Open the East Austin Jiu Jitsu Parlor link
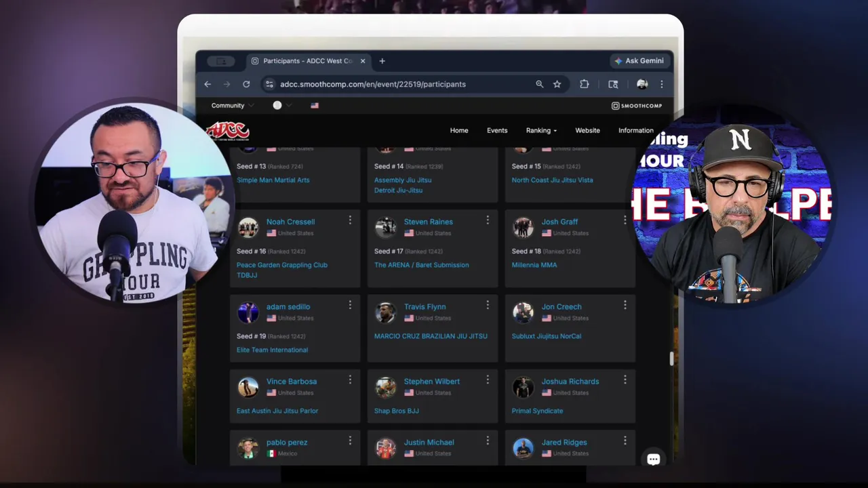868x488 pixels. click(277, 411)
